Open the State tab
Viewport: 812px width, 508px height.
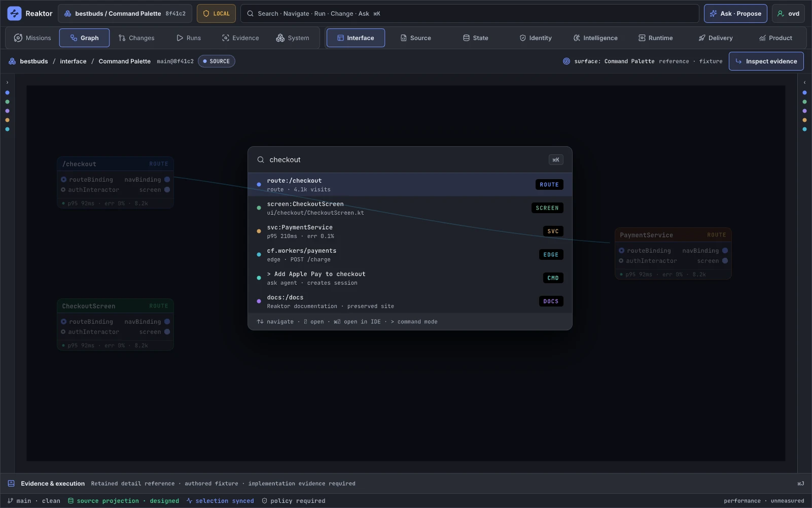475,38
